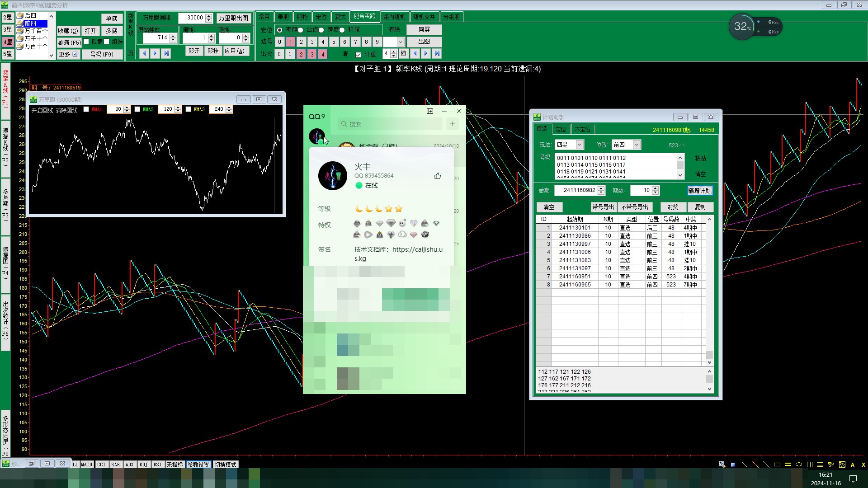Click the 号码(F9) button
Viewport: 868px width, 488px height.
(102, 54)
